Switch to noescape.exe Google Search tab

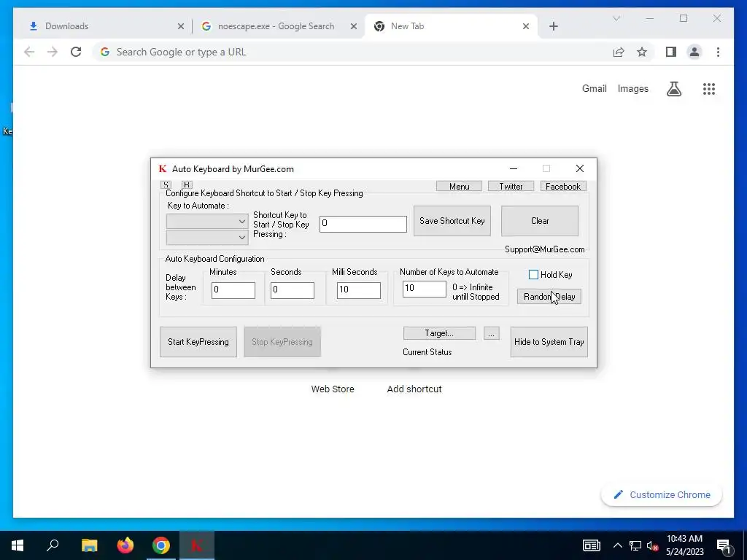point(278,26)
